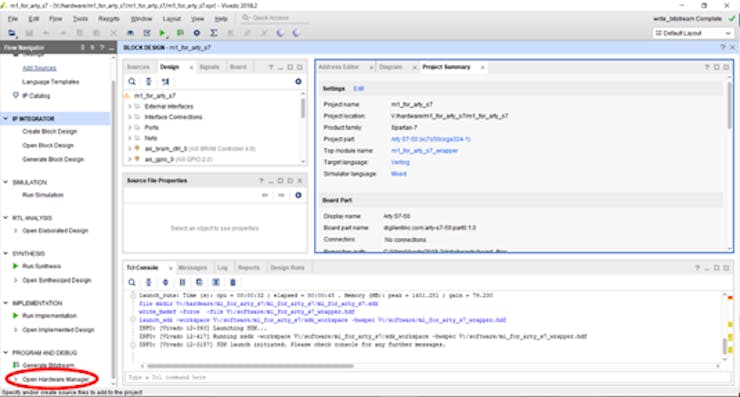740x397 pixels.
Task: Click the Open Project toolbar icon
Action: (12, 33)
